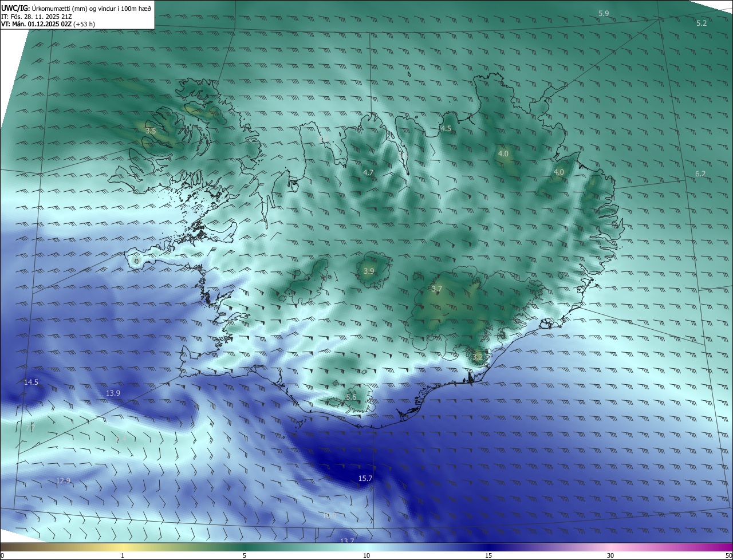Click the colorbar tick label 30

tap(610, 555)
